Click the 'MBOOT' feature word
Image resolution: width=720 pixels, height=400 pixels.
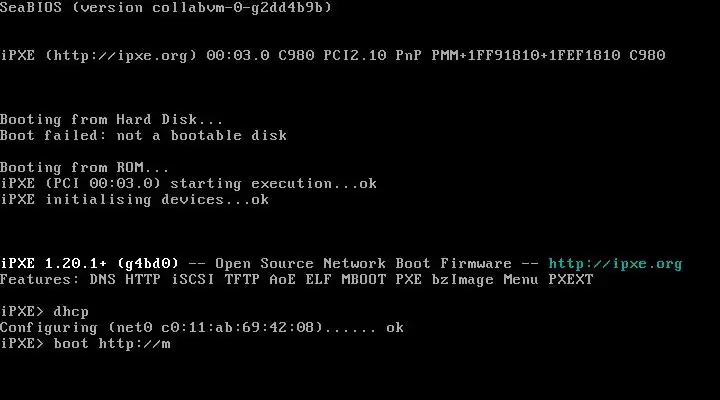pyautogui.click(x=363, y=280)
